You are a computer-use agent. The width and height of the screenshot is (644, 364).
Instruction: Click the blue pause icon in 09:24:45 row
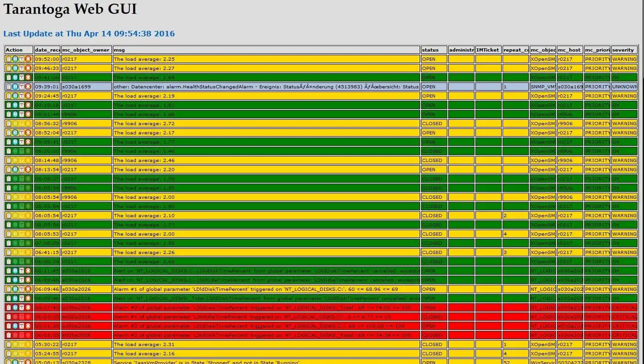pos(15,96)
